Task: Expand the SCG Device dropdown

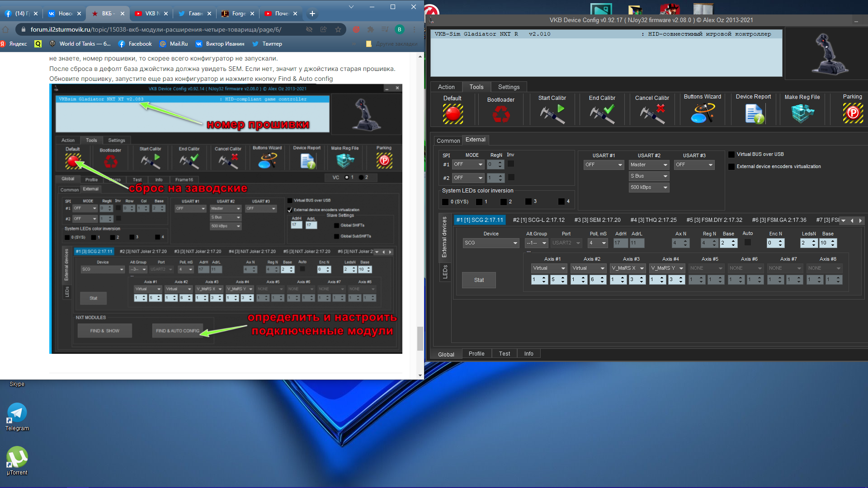Action: (491, 243)
